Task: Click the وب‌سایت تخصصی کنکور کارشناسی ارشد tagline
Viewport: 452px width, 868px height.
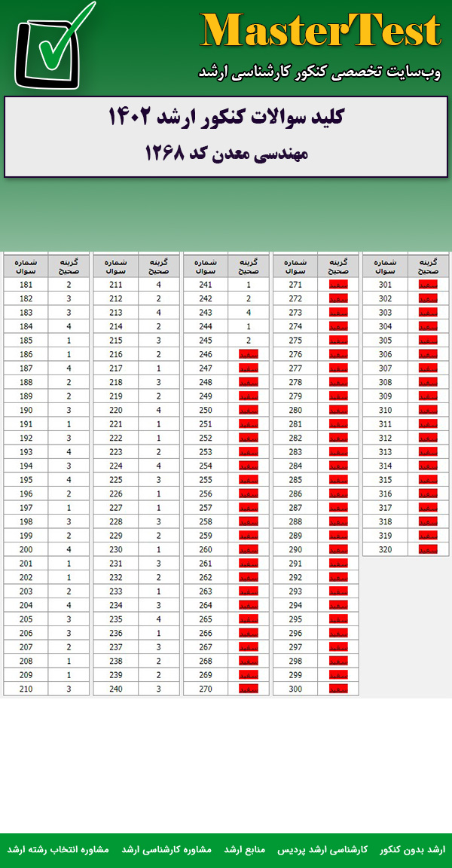Action: click(x=320, y=72)
